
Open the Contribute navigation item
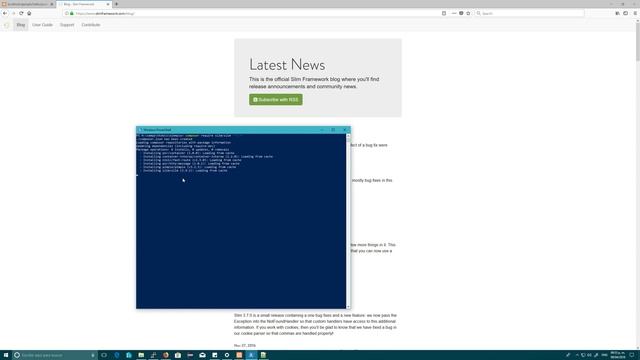pos(91,25)
